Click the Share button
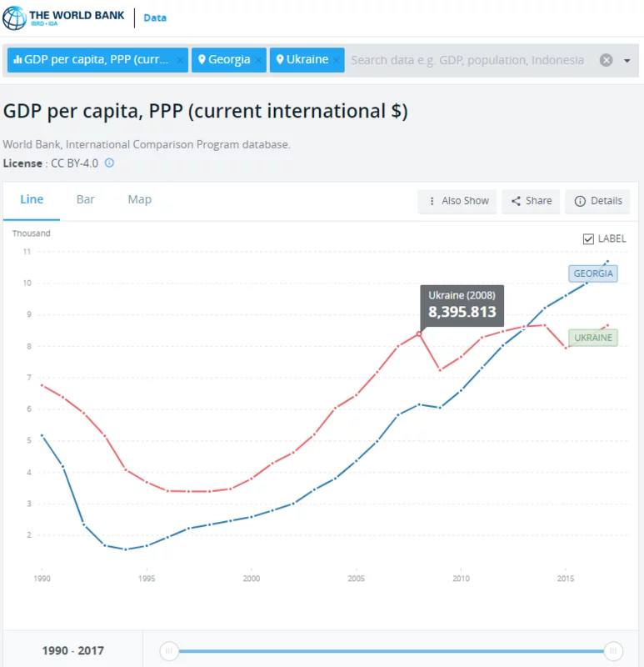This screenshot has width=644, height=667. [531, 201]
